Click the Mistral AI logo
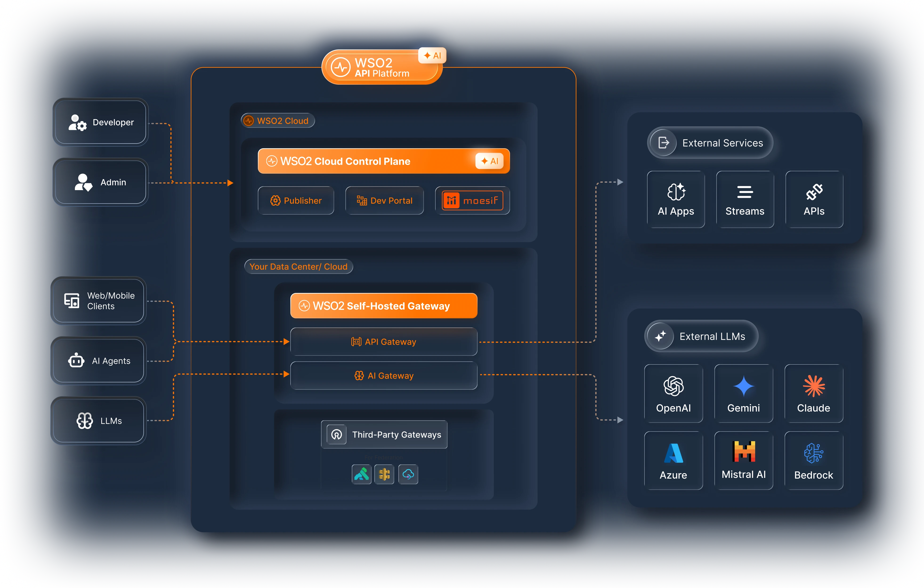 tap(744, 451)
